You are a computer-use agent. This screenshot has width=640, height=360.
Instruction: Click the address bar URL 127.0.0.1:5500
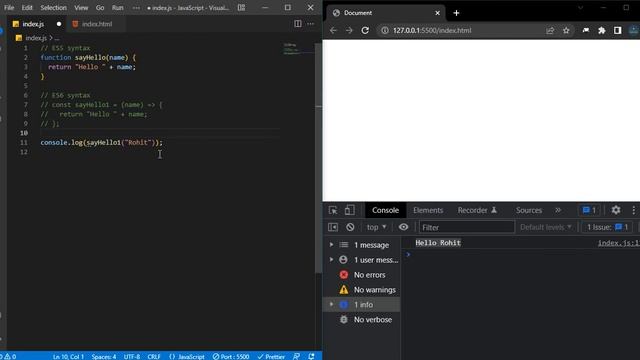click(432, 30)
